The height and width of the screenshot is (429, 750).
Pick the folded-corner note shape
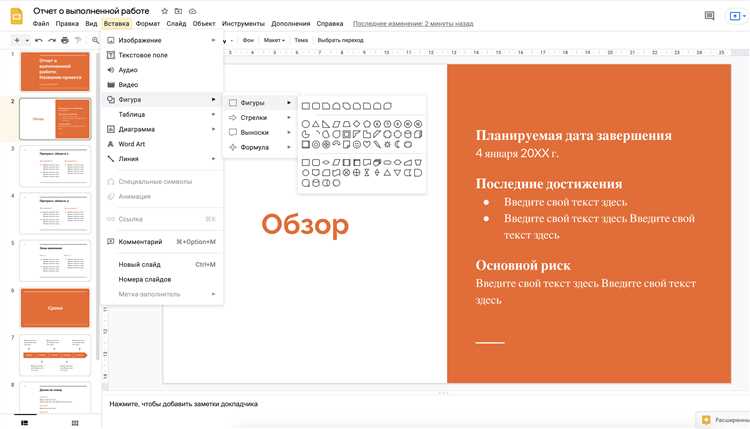[x=346, y=144]
